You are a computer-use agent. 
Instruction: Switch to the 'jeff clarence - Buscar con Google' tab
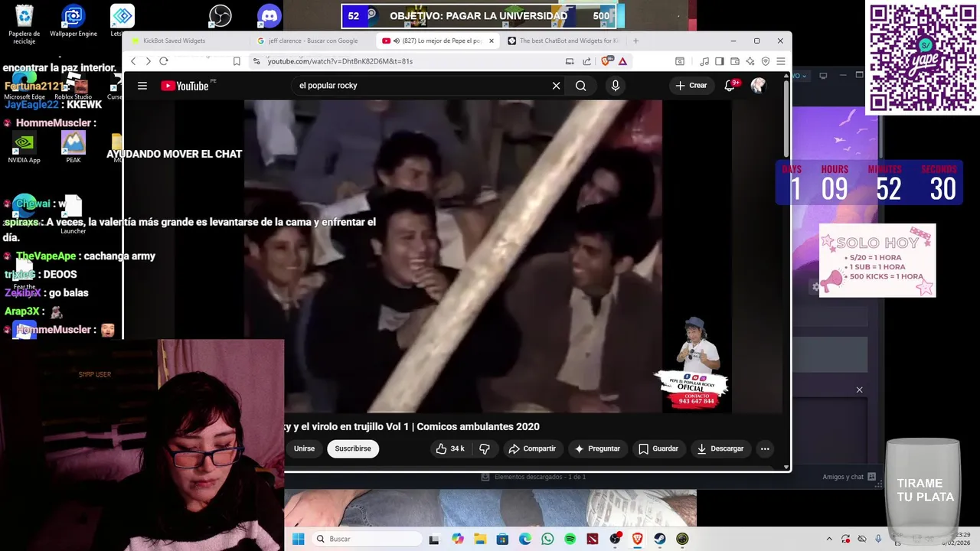[x=312, y=41]
